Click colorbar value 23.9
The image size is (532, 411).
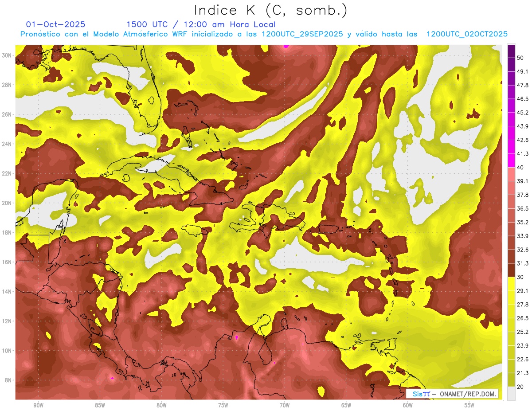click(x=523, y=345)
